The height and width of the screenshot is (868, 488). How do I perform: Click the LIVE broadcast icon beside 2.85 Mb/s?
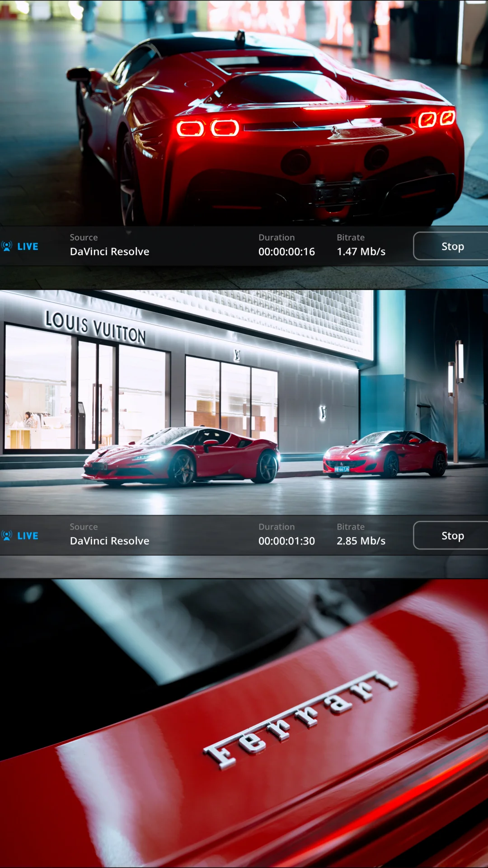[6, 535]
